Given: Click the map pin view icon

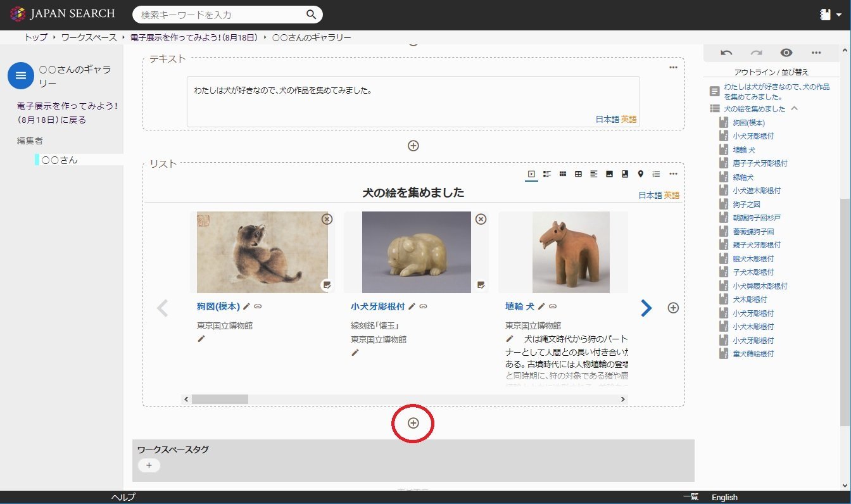Looking at the screenshot, I should (x=640, y=174).
